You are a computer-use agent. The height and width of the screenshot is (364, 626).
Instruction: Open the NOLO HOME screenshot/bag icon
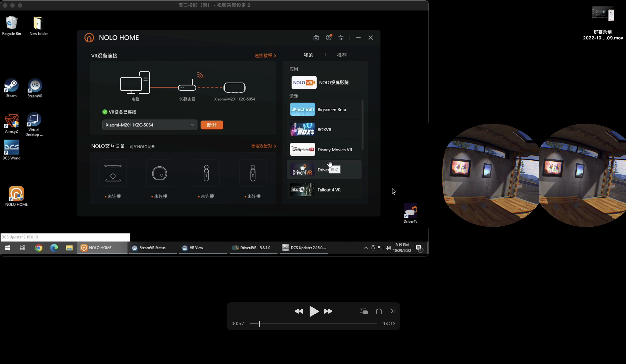click(316, 38)
